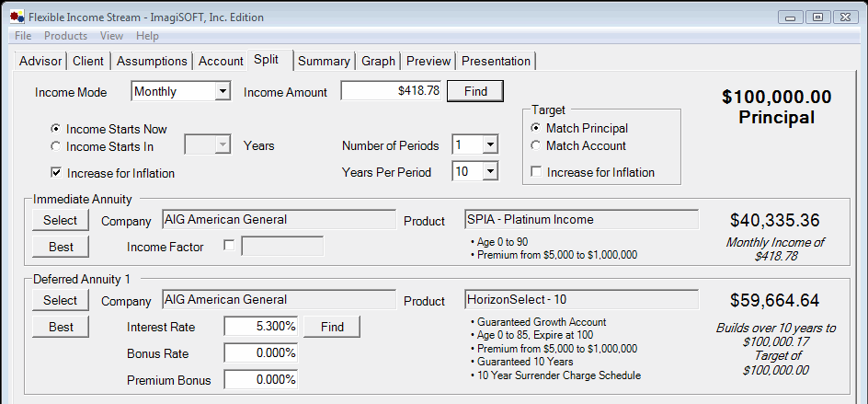Click the HorizonSelect - 10 product field
The width and height of the screenshot is (868, 404).
pos(582,300)
